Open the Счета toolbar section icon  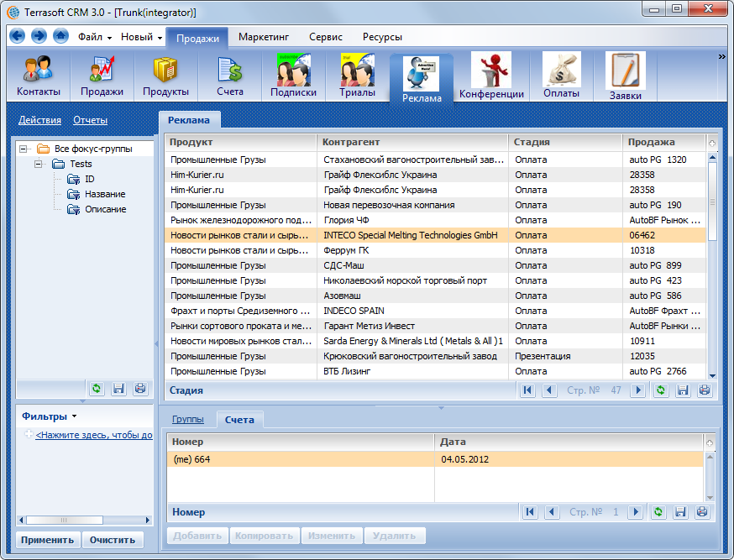tap(230, 76)
